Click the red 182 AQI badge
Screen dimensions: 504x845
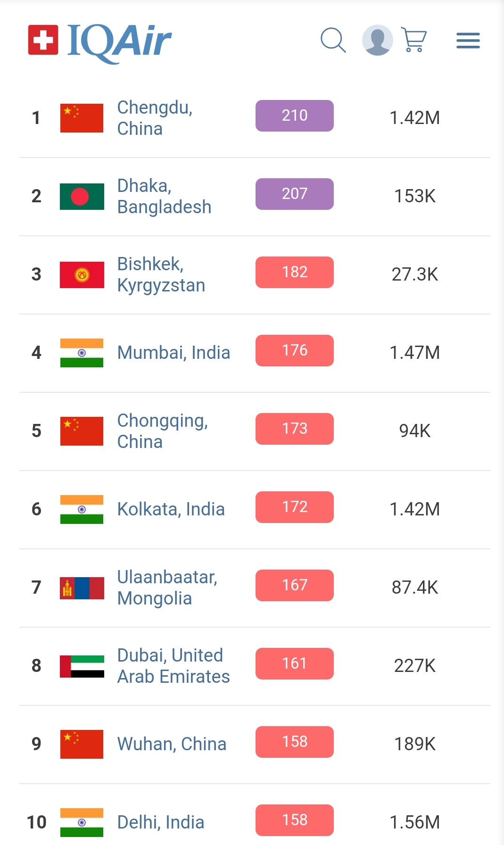(x=294, y=273)
